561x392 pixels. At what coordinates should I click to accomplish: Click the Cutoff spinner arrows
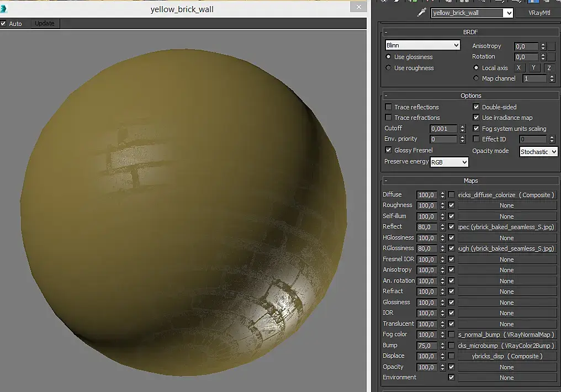[x=462, y=129]
